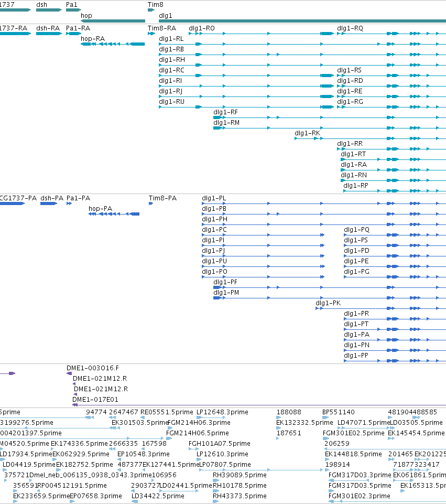Click dlg1-PH protein label
Screen dimensions: 446x504
tap(214, 219)
